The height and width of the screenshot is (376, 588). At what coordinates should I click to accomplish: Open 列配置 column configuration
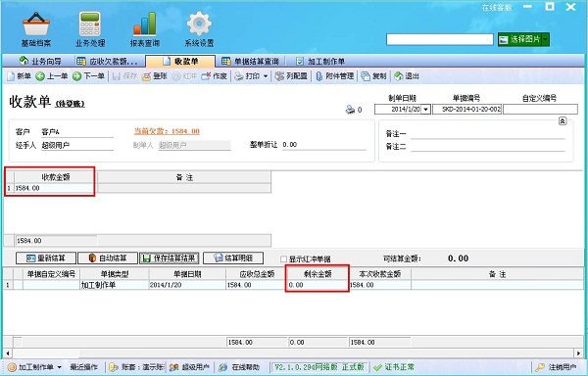click(291, 76)
